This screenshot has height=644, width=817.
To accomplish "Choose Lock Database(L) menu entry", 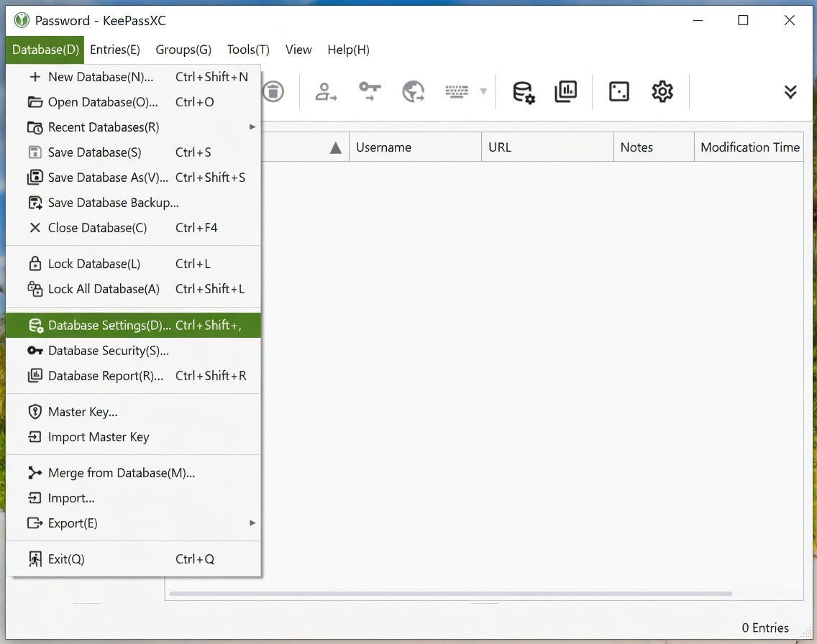I will tap(133, 264).
